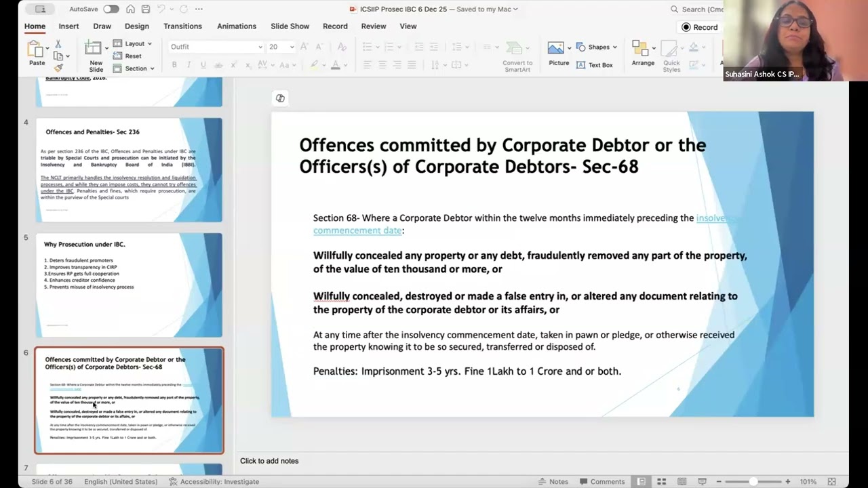Justify the text
The image size is (868, 488).
[412, 65]
